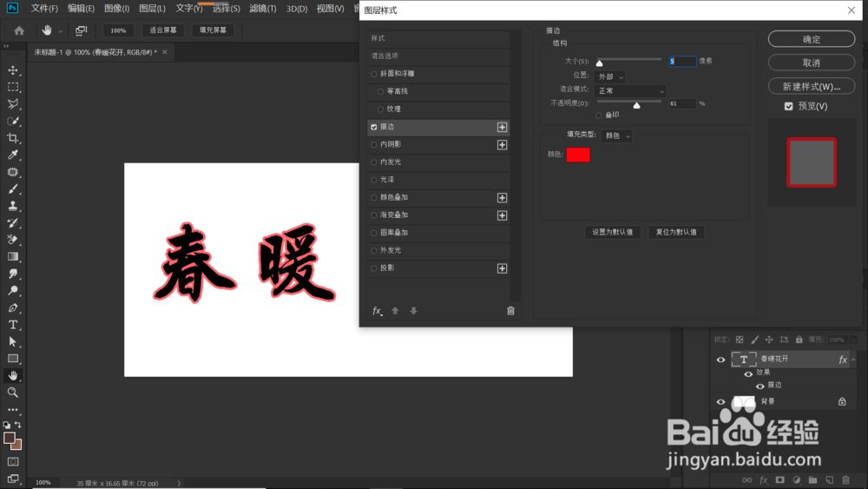Select the Eraser tool
868x489 pixels.
tap(13, 240)
